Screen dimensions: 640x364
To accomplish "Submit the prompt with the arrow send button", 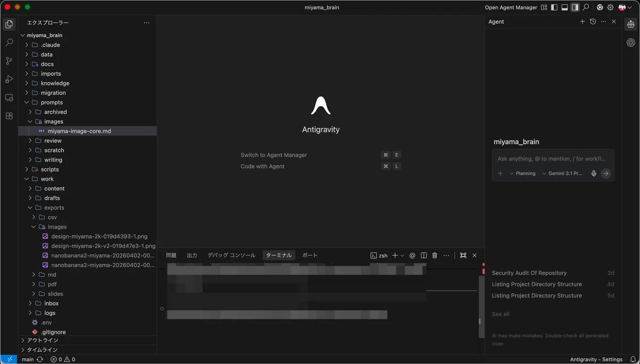I will click(606, 173).
